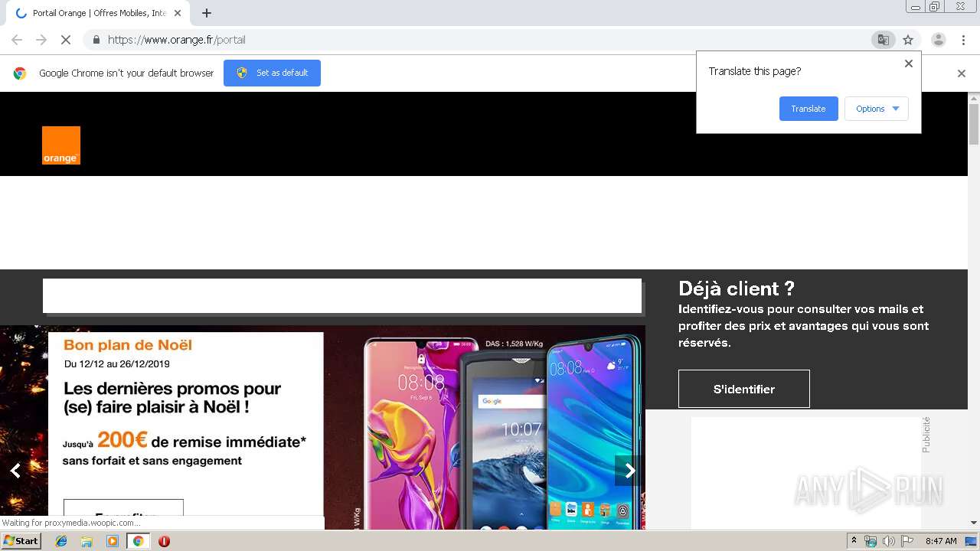Stop loading the page
980x551 pixels.
tap(66, 40)
